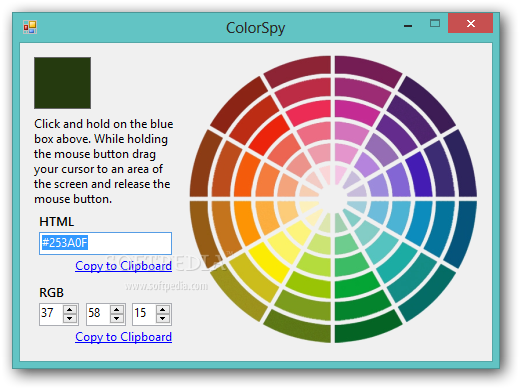Close the ColorSpy window
This screenshot has width=520, height=389.
(x=471, y=23)
